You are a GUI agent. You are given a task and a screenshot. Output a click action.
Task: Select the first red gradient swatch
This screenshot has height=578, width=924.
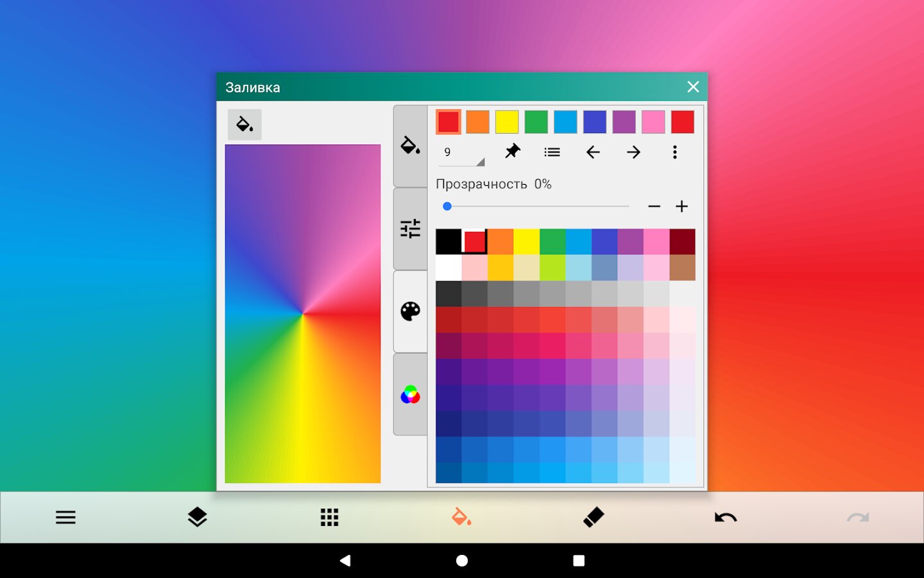pyautogui.click(x=449, y=122)
